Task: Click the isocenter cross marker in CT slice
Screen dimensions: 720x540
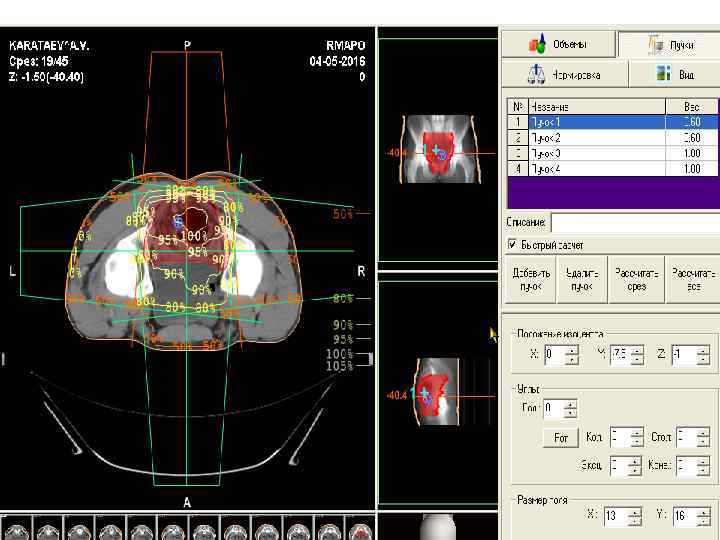Action: coord(178,221)
